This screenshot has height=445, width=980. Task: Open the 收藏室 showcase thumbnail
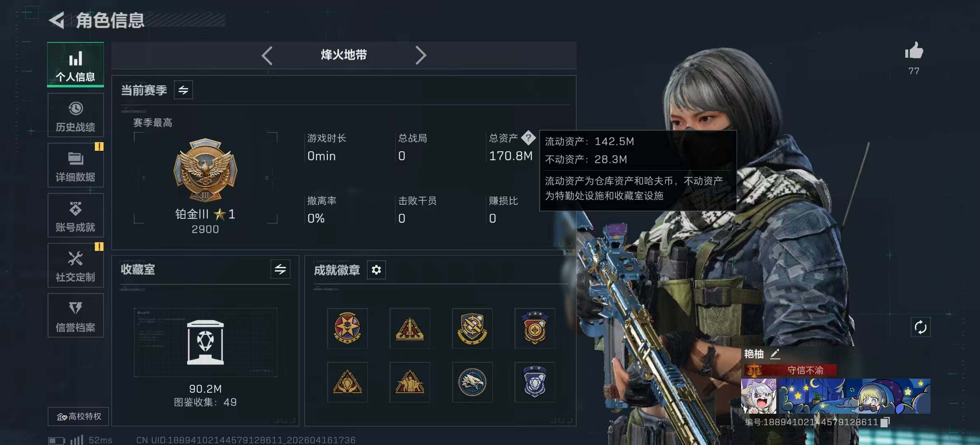pyautogui.click(x=205, y=342)
